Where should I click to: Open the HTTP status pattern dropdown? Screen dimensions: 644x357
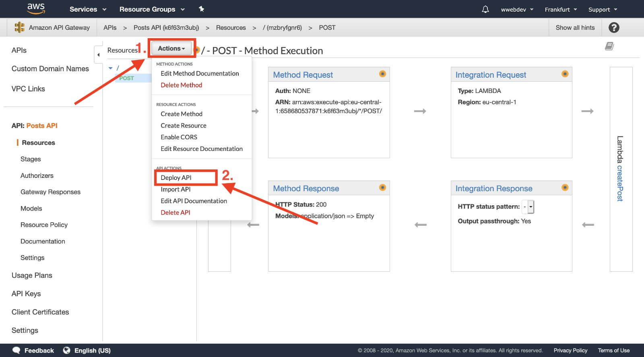click(528, 206)
